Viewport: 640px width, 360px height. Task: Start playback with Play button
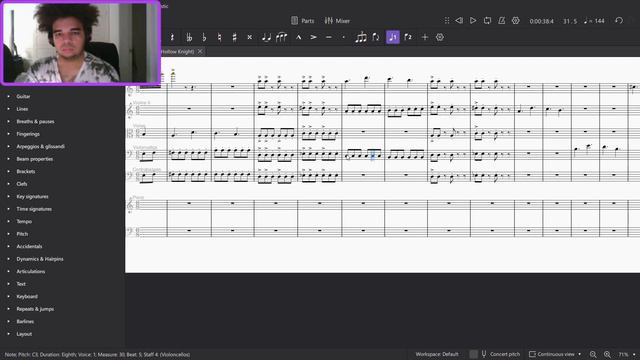(x=473, y=20)
